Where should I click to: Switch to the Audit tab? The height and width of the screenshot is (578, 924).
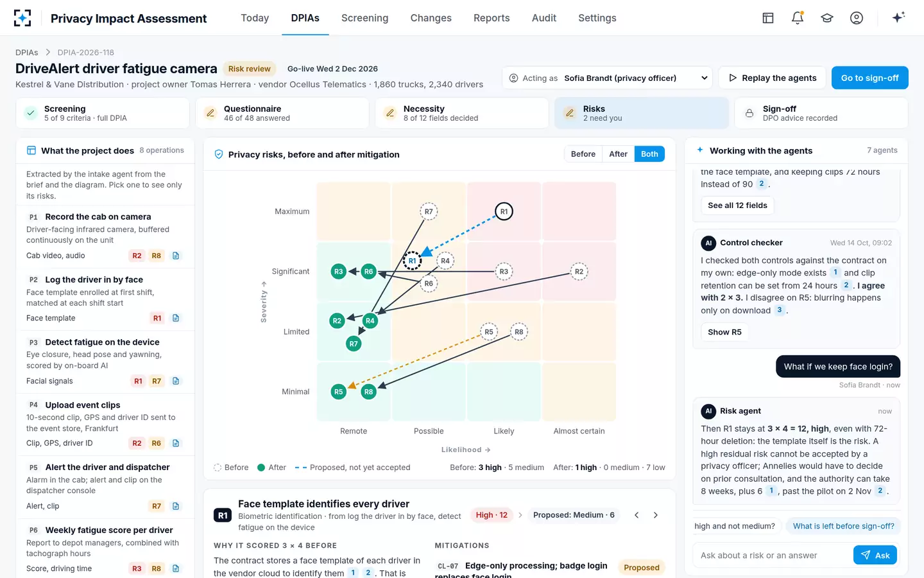click(x=544, y=18)
